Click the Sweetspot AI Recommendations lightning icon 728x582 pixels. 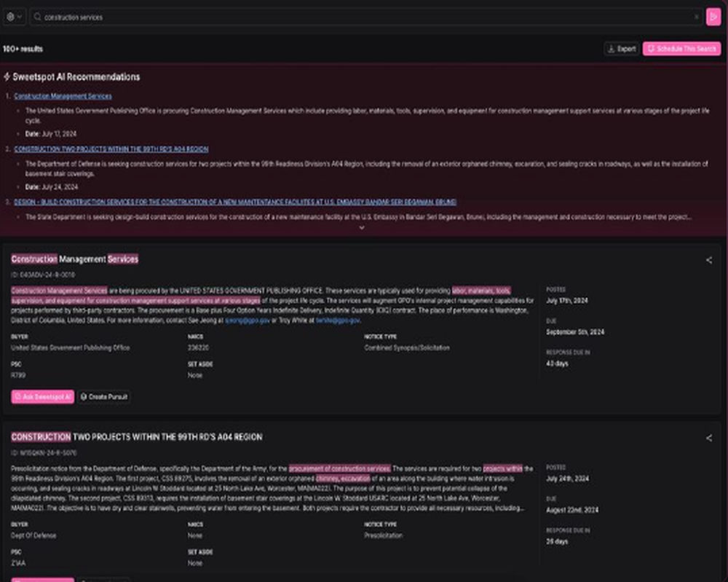(x=7, y=76)
